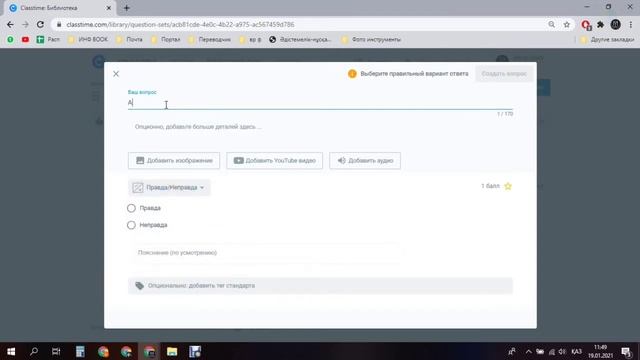Open the Chrome profile avatar
Image resolution: width=640 pixels, height=360 pixels.
[616, 24]
